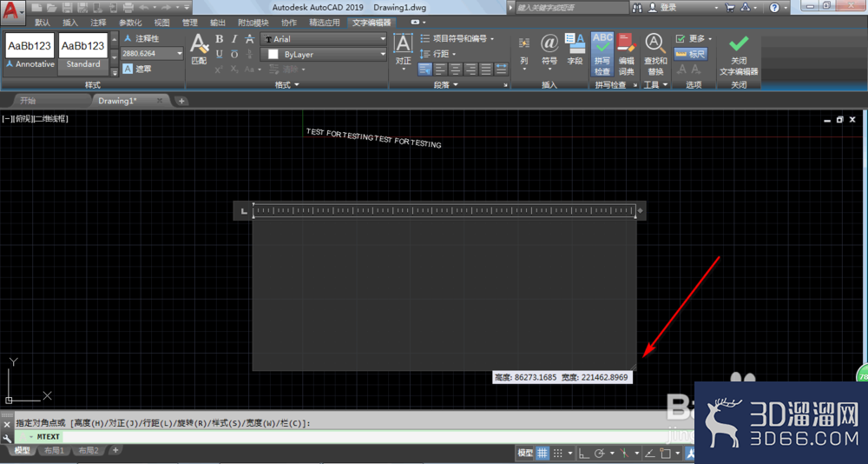
Task: Open Bullets and Numbering (项目符号和编号) menu
Action: pyautogui.click(x=457, y=38)
